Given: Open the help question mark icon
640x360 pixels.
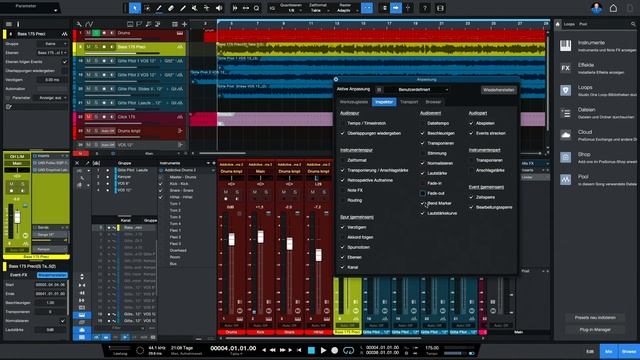Looking at the screenshot, I should click(x=425, y=8).
